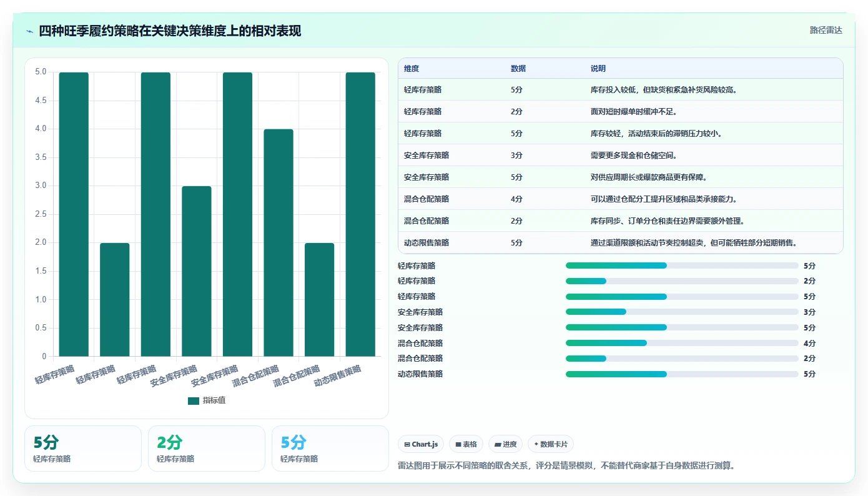Open the 2分 data card
This screenshot has width=868, height=496.
click(207, 449)
